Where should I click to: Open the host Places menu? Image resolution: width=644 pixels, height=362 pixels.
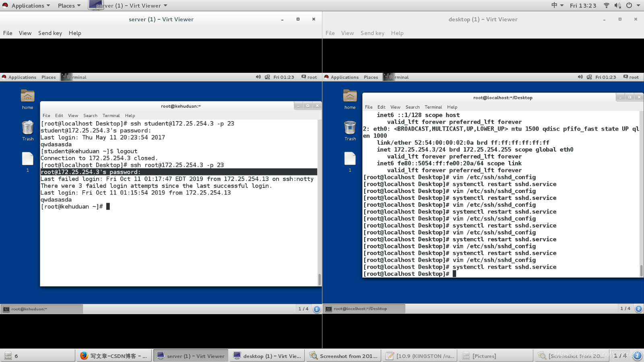point(69,6)
